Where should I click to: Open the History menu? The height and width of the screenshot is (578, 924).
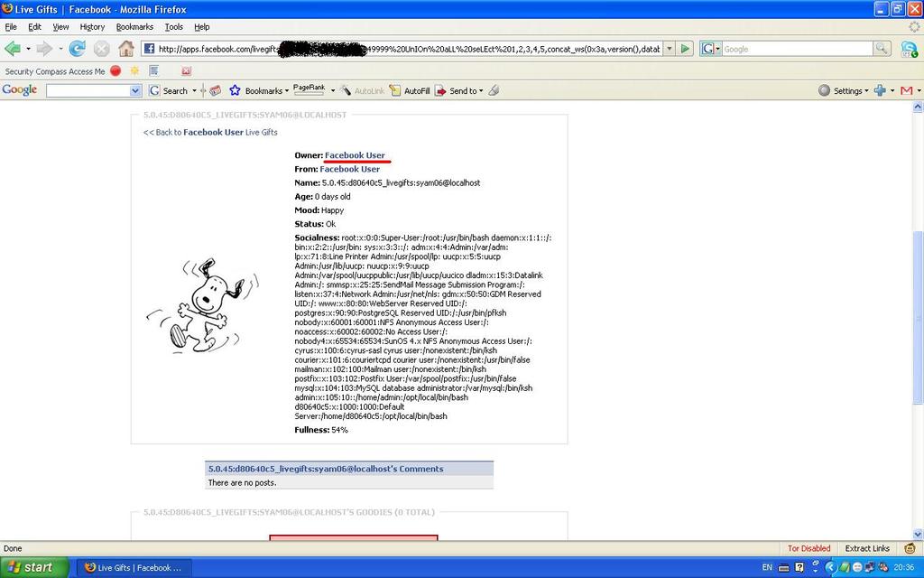(x=92, y=26)
